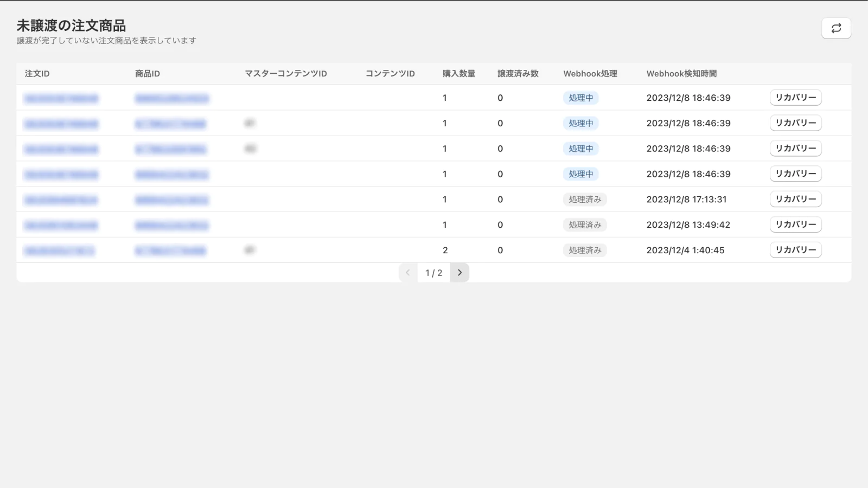Click the refresh icon at top right
The height and width of the screenshot is (488, 868).
(x=836, y=28)
